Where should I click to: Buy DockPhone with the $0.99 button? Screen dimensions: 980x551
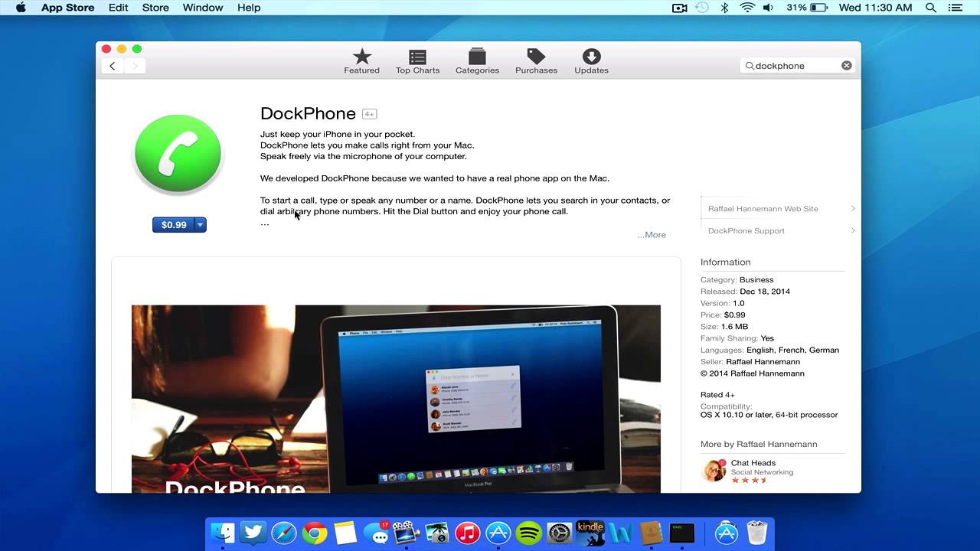pos(173,225)
